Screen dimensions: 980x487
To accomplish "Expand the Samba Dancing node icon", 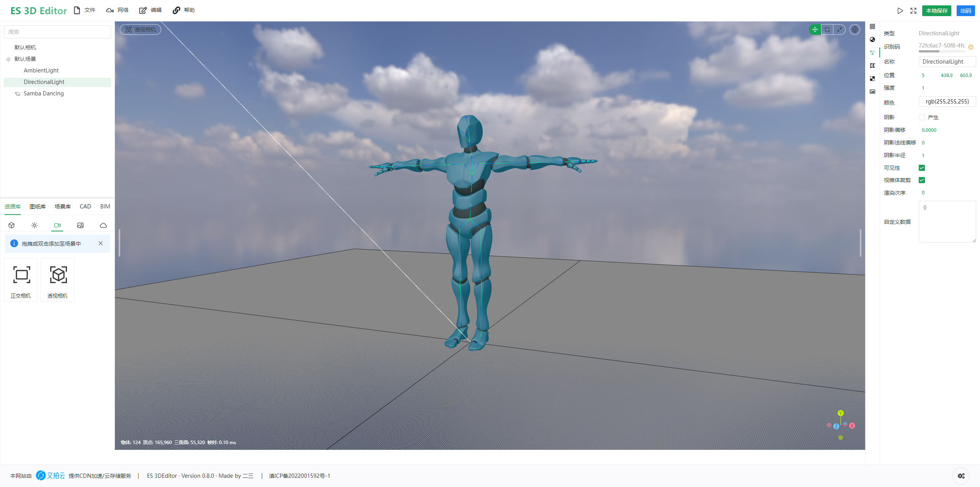I will click(x=18, y=93).
